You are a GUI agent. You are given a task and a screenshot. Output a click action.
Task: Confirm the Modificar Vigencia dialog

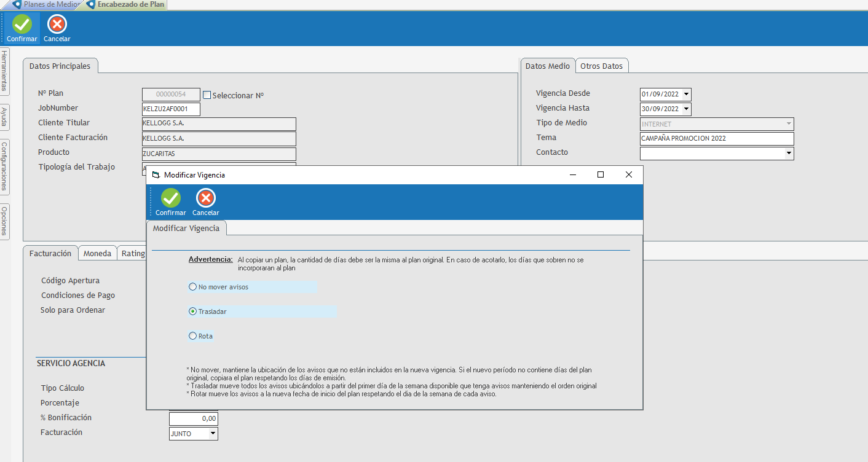tap(170, 198)
